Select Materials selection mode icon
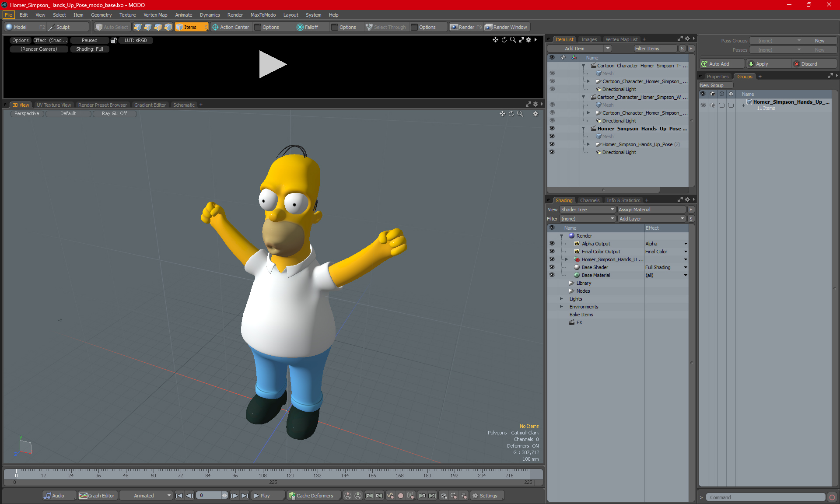The image size is (840, 504). click(x=168, y=27)
